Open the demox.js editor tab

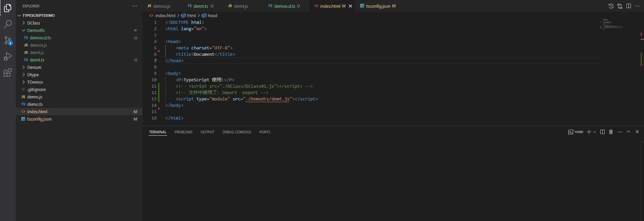(x=163, y=6)
